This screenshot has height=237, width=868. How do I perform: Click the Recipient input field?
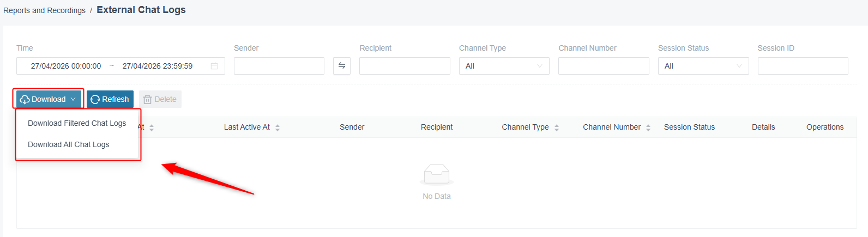click(405, 66)
